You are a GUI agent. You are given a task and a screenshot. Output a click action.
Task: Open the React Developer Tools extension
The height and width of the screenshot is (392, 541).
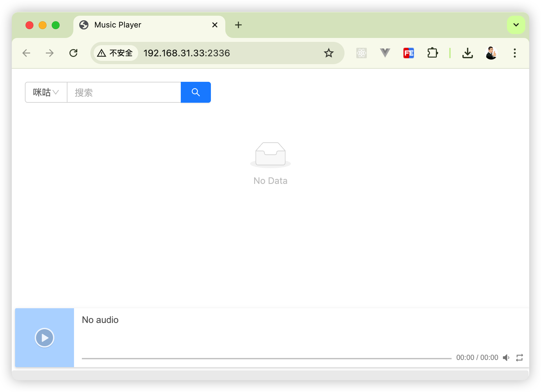361,53
